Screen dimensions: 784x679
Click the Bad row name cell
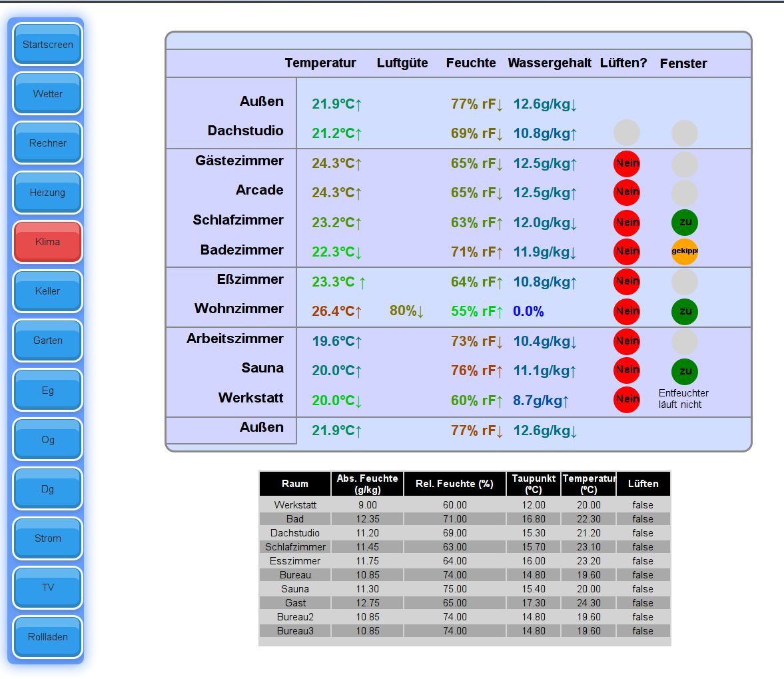coord(295,519)
